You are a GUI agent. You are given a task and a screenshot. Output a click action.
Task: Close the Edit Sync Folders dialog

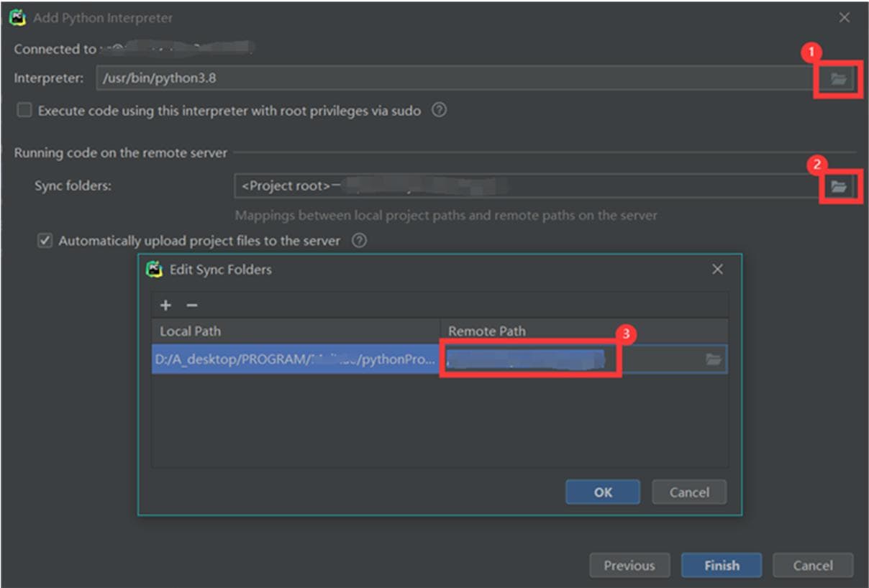(x=717, y=270)
